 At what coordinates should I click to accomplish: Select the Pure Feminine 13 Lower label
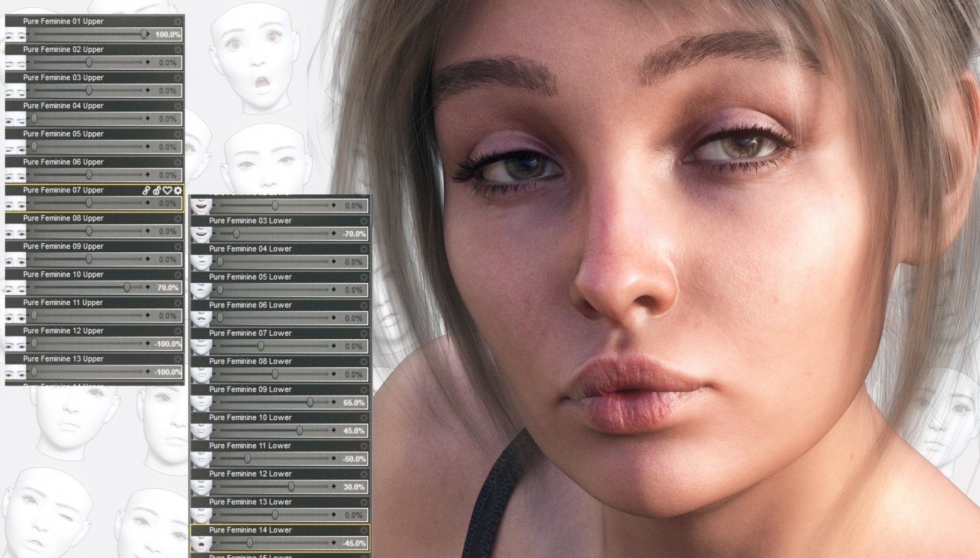(x=251, y=502)
